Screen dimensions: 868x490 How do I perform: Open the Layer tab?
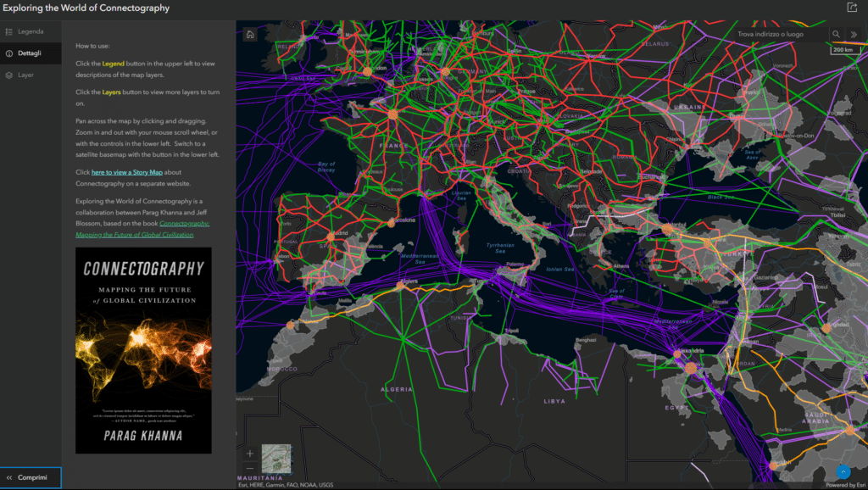point(31,75)
